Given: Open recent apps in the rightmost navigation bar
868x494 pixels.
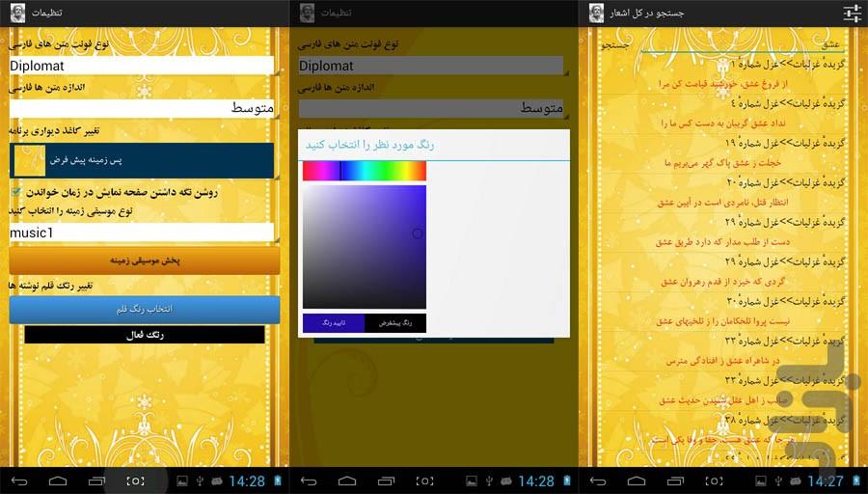Looking at the screenshot, I should (673, 480).
